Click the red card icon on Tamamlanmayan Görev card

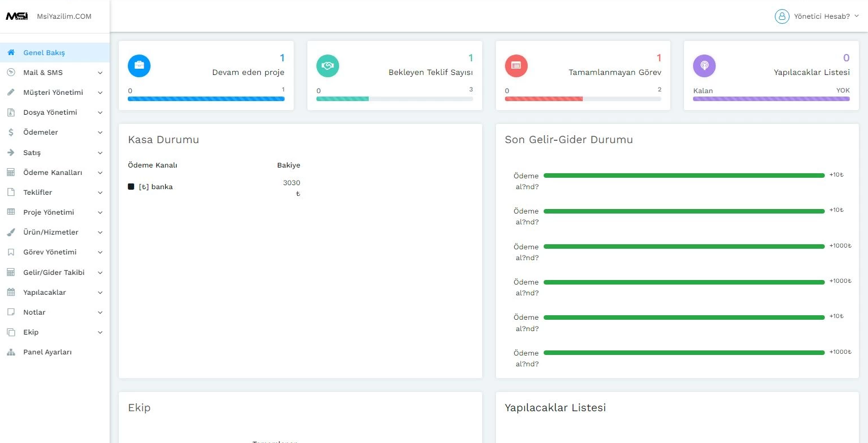[x=516, y=65]
